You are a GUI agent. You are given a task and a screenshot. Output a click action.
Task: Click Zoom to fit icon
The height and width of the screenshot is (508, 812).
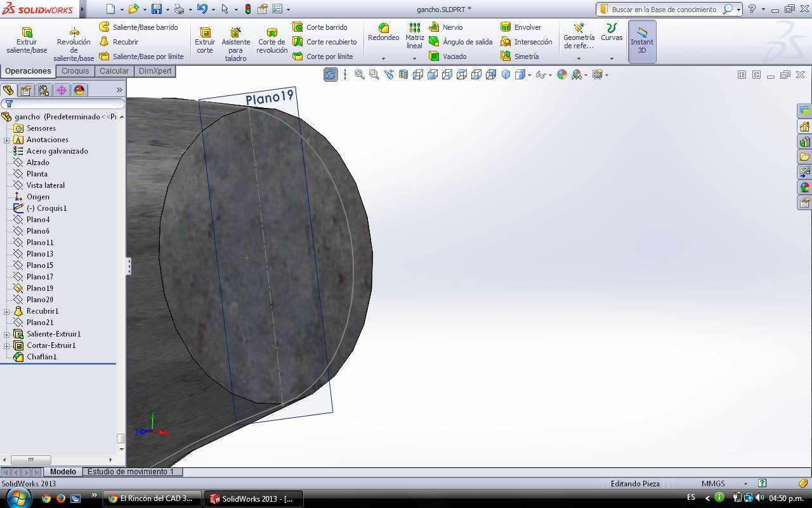(x=359, y=74)
